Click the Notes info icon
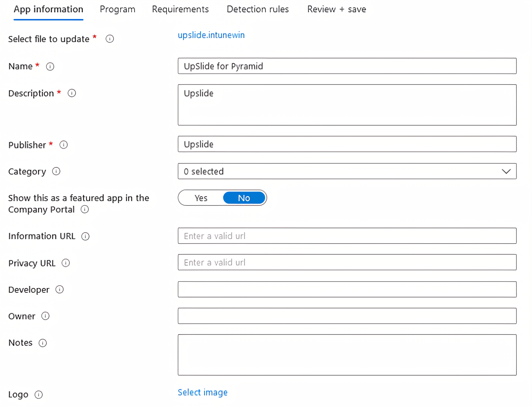The height and width of the screenshot is (407, 532). pyautogui.click(x=43, y=343)
